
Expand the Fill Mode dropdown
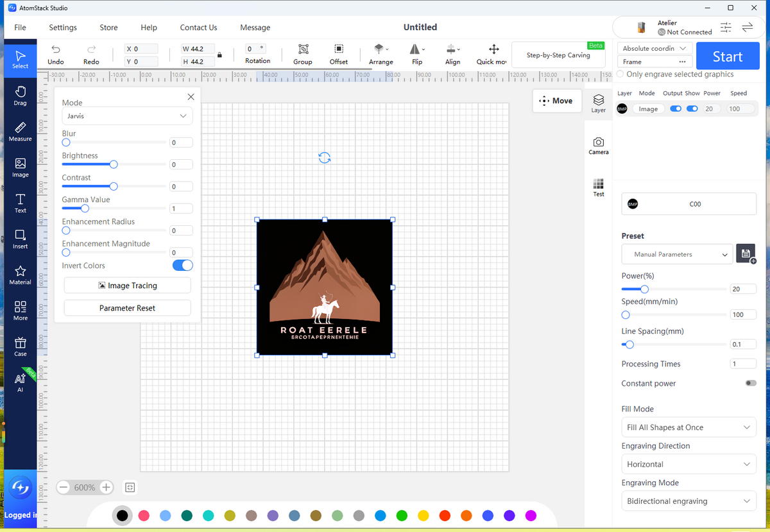pos(689,427)
